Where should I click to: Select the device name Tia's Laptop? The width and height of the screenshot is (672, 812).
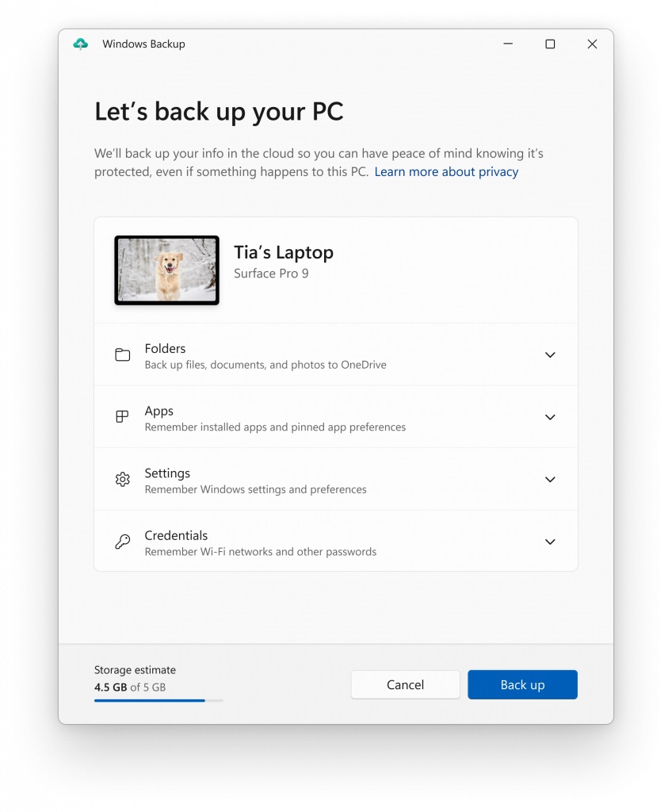(283, 252)
